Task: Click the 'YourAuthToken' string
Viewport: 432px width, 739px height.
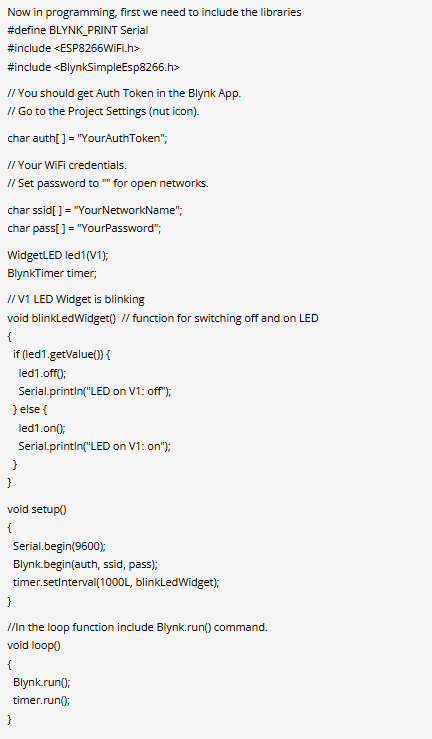Action: (122, 139)
